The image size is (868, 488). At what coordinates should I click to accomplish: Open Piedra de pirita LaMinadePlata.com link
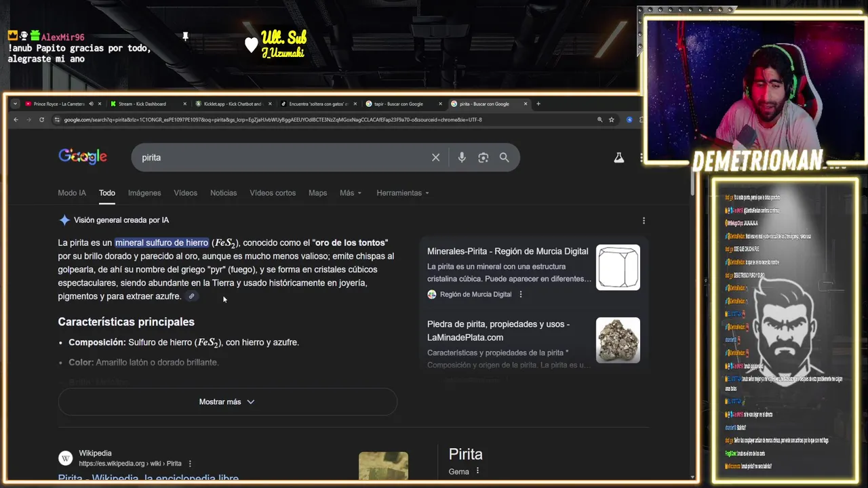[498, 331]
